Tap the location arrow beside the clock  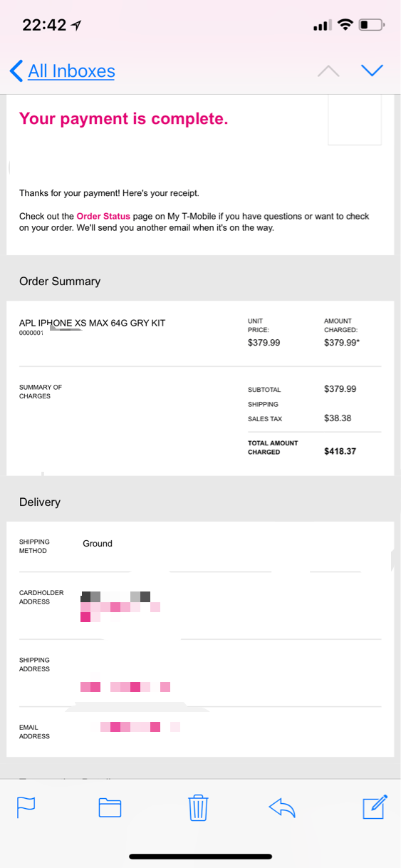click(x=76, y=25)
